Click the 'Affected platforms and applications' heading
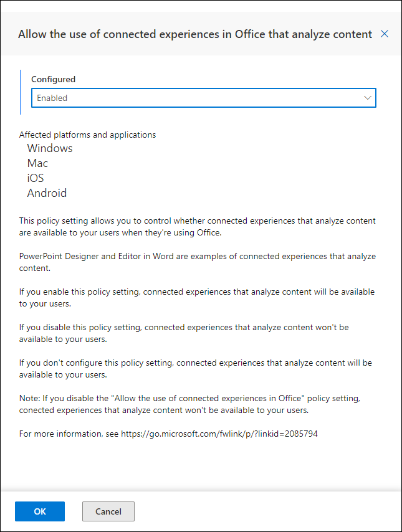 coord(88,135)
